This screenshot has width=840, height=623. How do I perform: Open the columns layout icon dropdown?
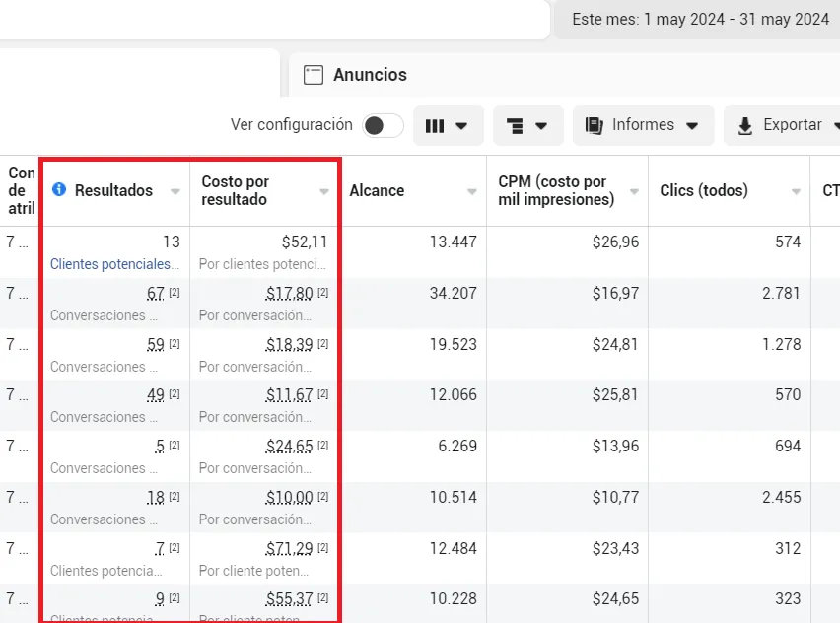tap(449, 126)
